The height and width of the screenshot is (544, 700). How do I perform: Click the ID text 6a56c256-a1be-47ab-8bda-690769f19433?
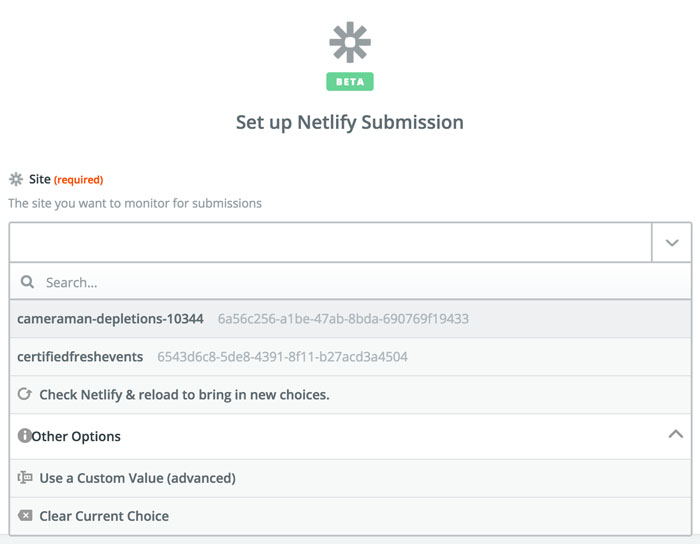point(343,319)
